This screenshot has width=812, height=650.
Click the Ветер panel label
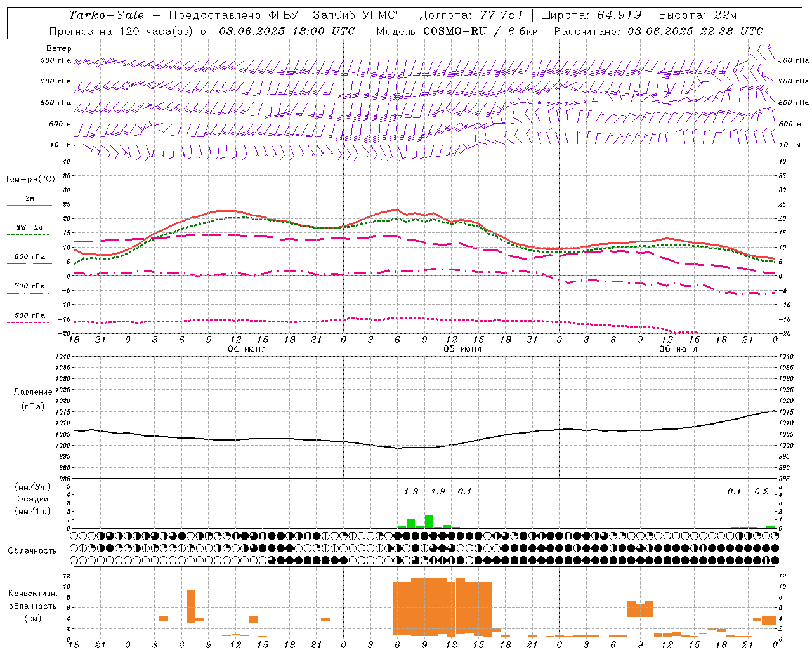(x=59, y=48)
